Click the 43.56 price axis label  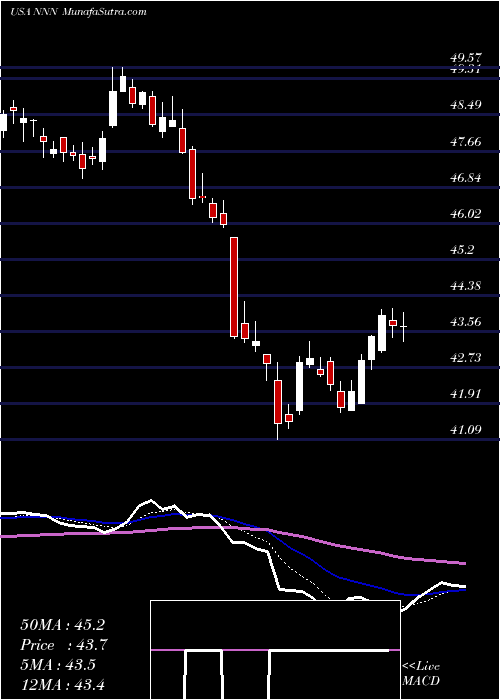point(466,321)
